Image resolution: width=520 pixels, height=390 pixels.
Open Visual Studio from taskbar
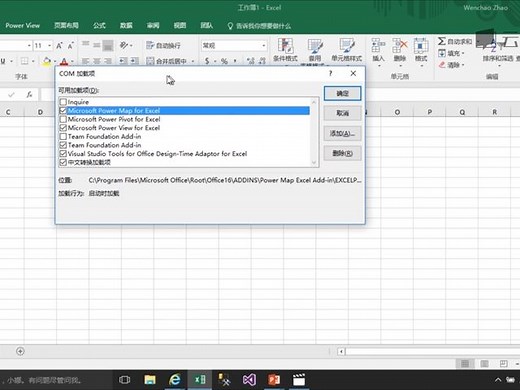[x=249, y=380]
